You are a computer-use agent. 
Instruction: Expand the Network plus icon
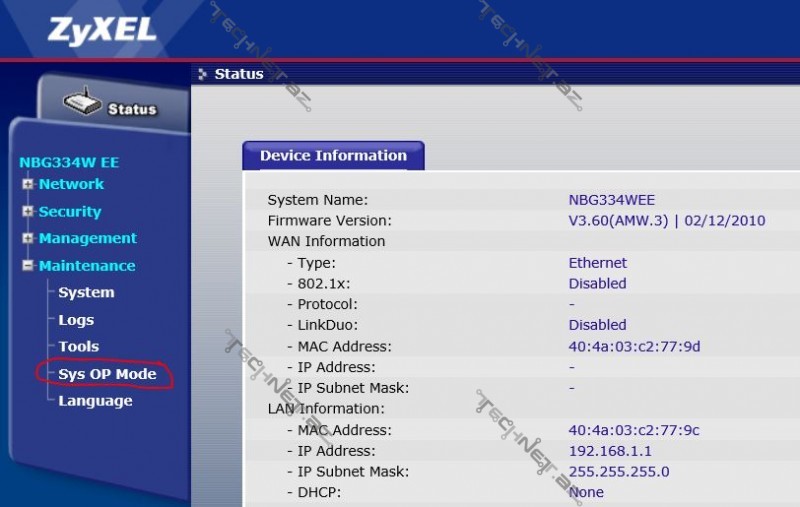click(28, 184)
